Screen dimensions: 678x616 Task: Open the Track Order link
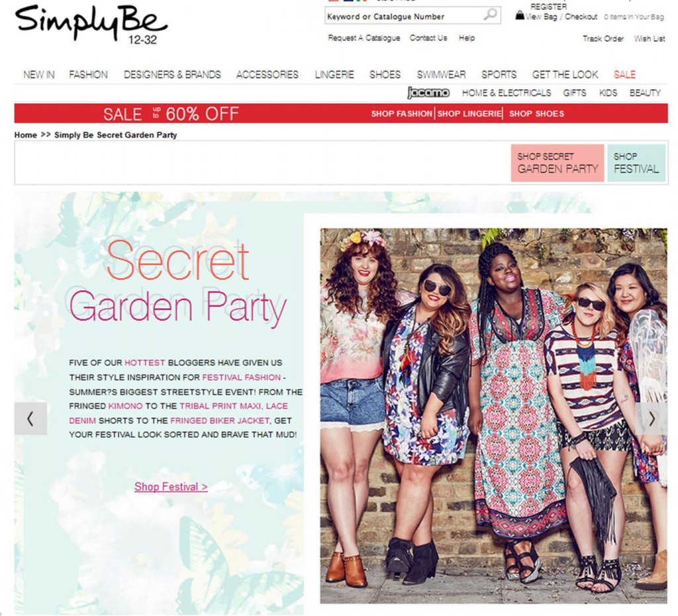tap(603, 38)
